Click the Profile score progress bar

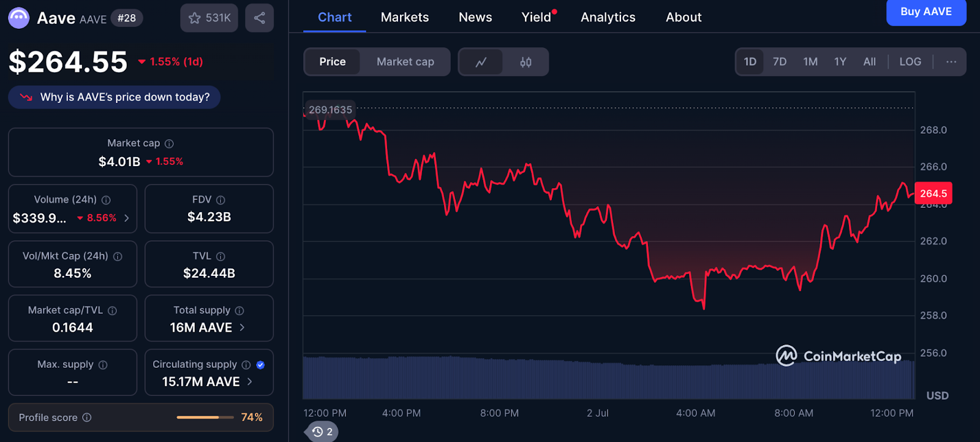(x=205, y=417)
